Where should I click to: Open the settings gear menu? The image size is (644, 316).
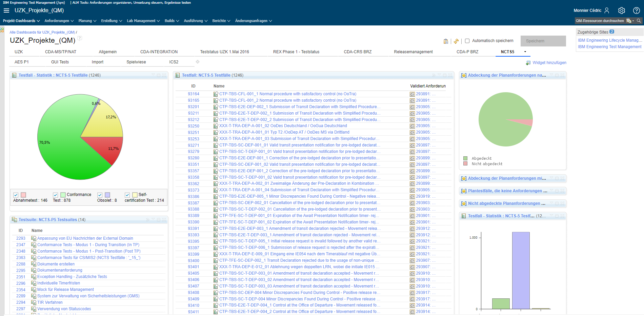621,11
